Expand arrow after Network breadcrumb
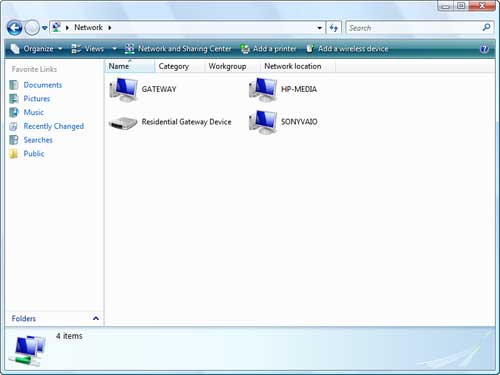Viewport: 500px width, 375px height. pos(110,28)
